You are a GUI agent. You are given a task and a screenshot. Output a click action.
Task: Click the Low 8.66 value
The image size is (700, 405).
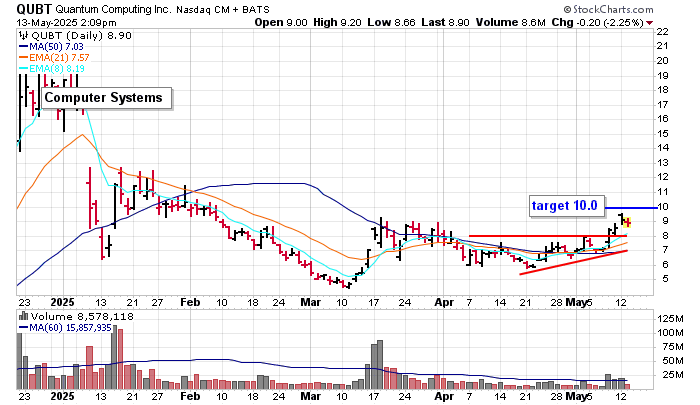click(x=392, y=22)
